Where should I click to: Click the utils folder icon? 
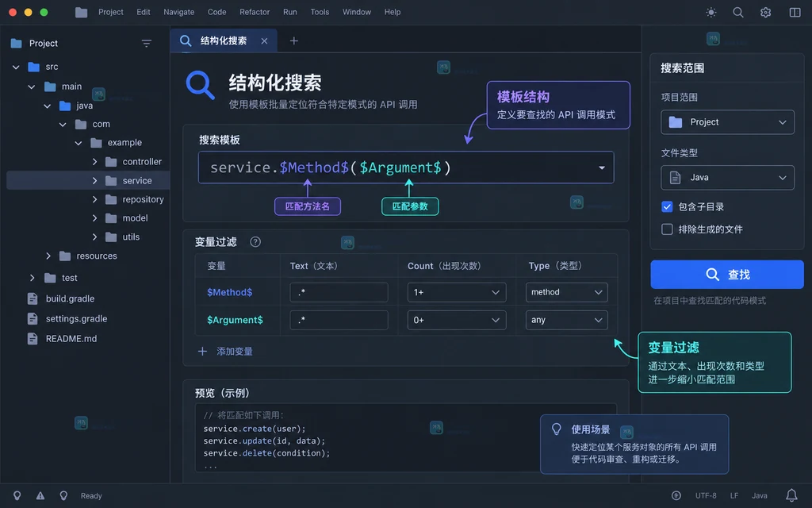pos(111,237)
